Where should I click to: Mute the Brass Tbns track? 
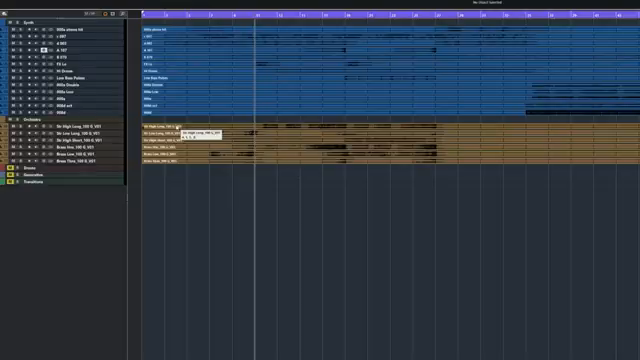pos(13,161)
